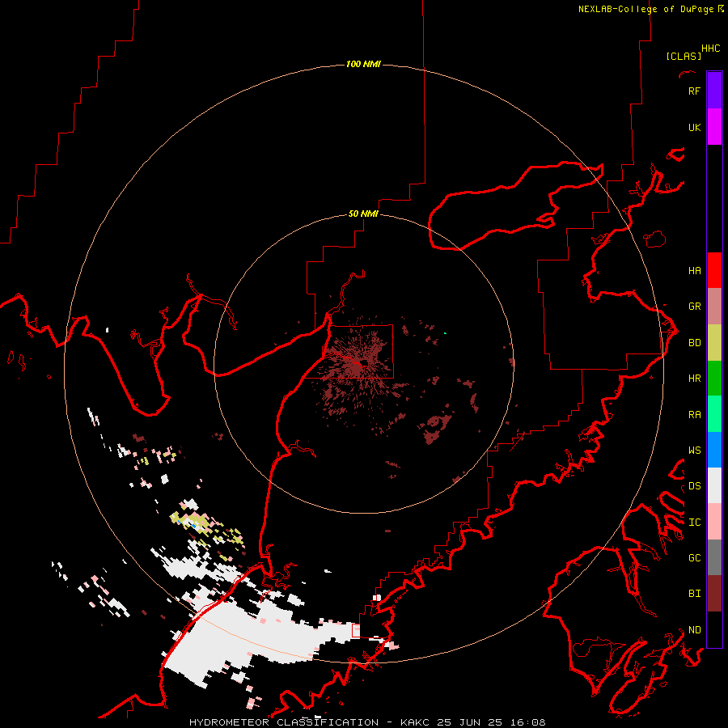Click the DS white legend swatch
Viewport: 728px width, 728px height.
pyautogui.click(x=714, y=485)
